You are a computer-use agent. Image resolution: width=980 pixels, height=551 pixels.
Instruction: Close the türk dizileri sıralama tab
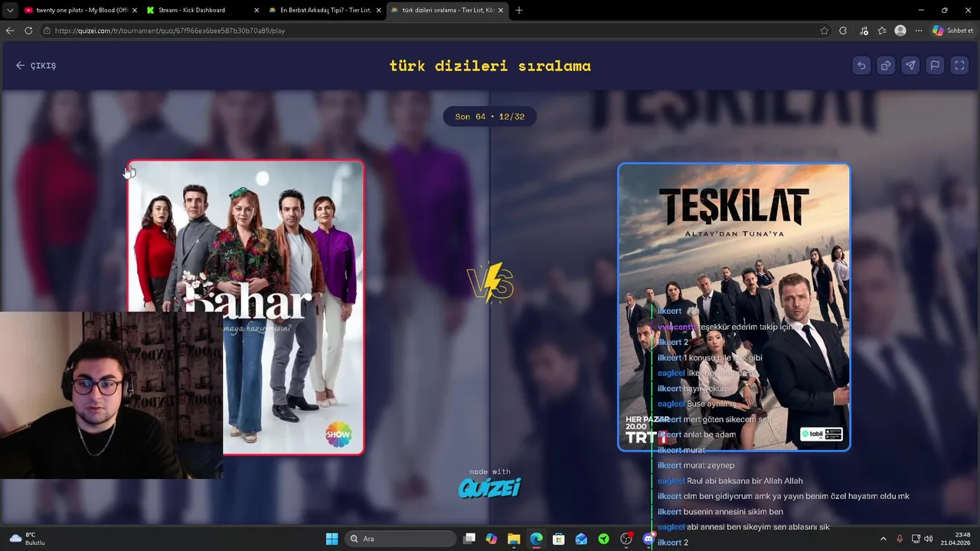coord(501,10)
